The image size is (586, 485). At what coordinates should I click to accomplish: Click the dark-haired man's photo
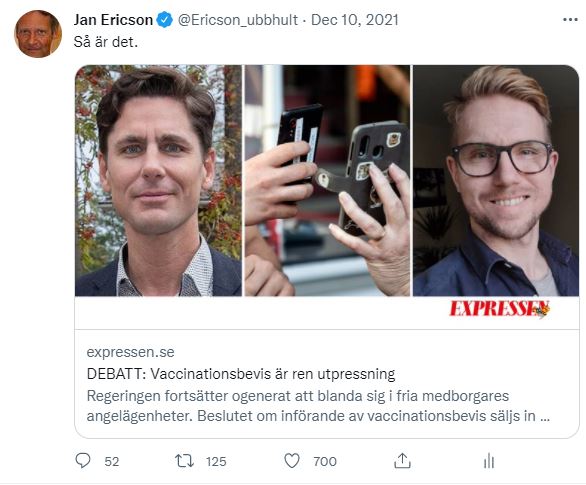pos(158,180)
